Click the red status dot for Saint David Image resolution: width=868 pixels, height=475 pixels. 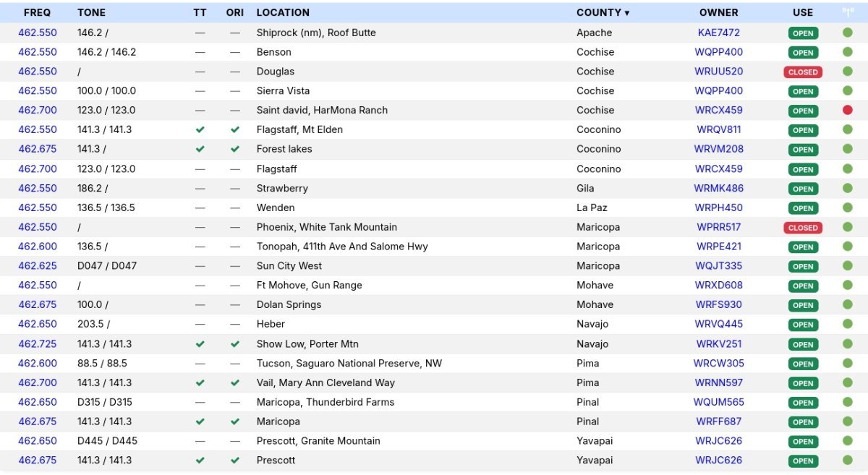[847, 110]
